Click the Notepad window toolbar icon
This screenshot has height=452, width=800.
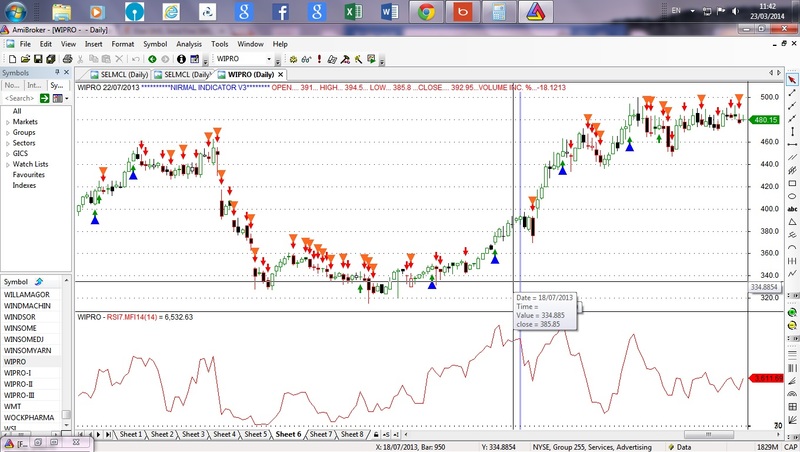tap(195, 59)
